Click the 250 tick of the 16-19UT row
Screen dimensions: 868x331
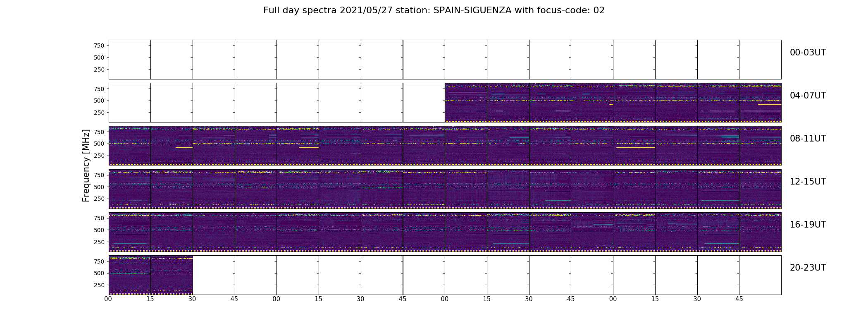click(99, 242)
